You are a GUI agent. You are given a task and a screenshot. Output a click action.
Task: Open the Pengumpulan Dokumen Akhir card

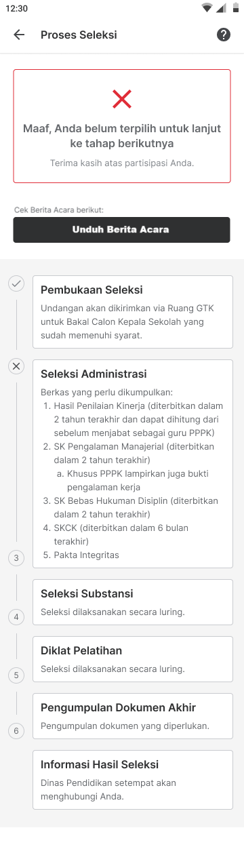point(133,716)
